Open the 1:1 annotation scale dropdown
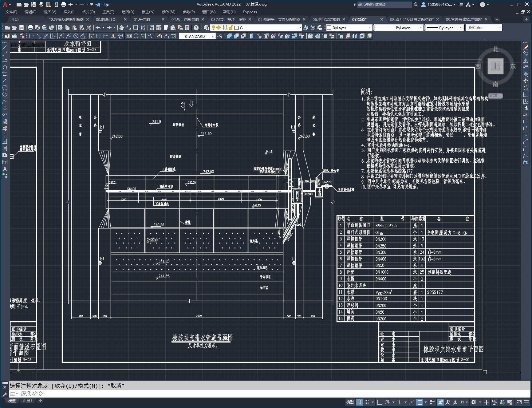Screen dimensions: 532x408 [464, 402]
